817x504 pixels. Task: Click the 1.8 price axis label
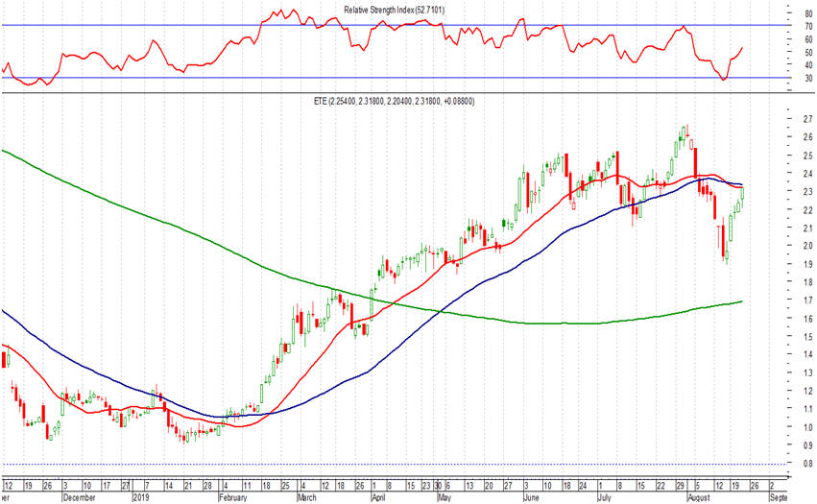point(807,282)
